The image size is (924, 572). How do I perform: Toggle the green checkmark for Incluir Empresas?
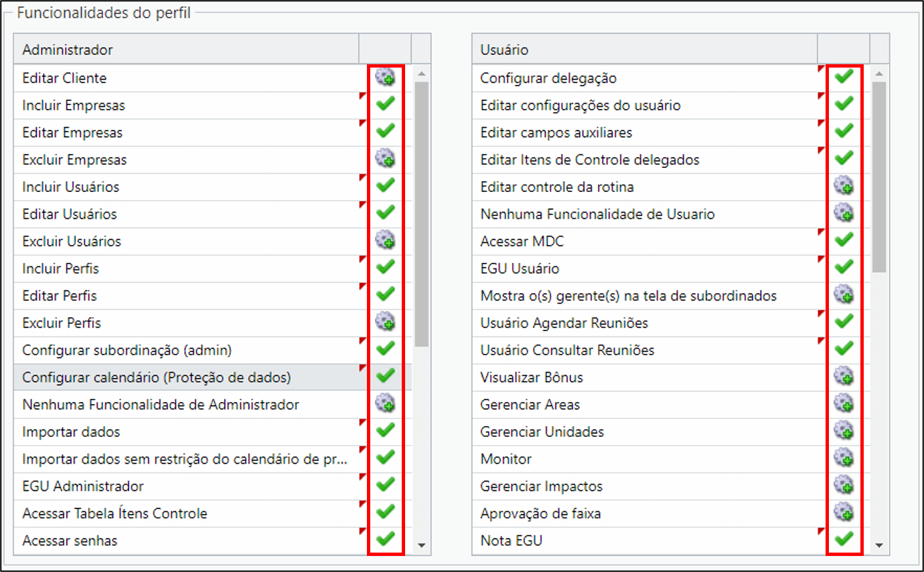(385, 104)
